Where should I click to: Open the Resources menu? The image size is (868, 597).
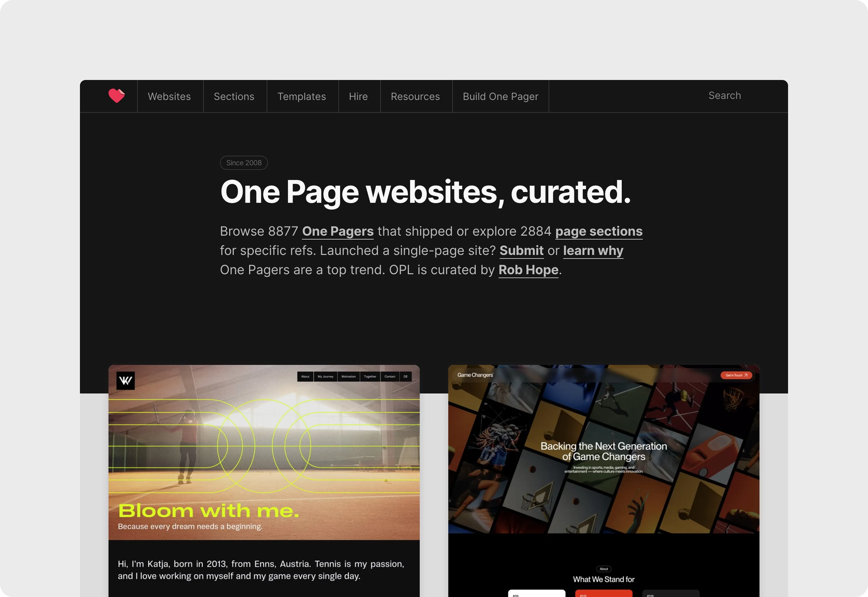[x=415, y=97]
